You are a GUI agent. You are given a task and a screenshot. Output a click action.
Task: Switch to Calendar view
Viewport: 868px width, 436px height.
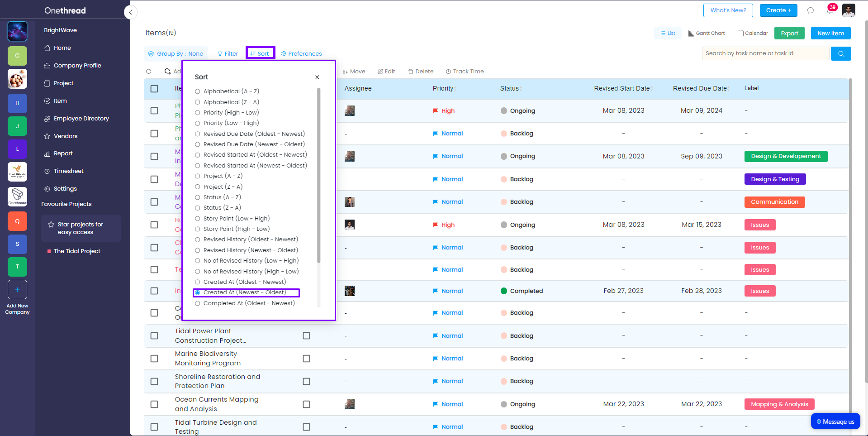coord(753,34)
